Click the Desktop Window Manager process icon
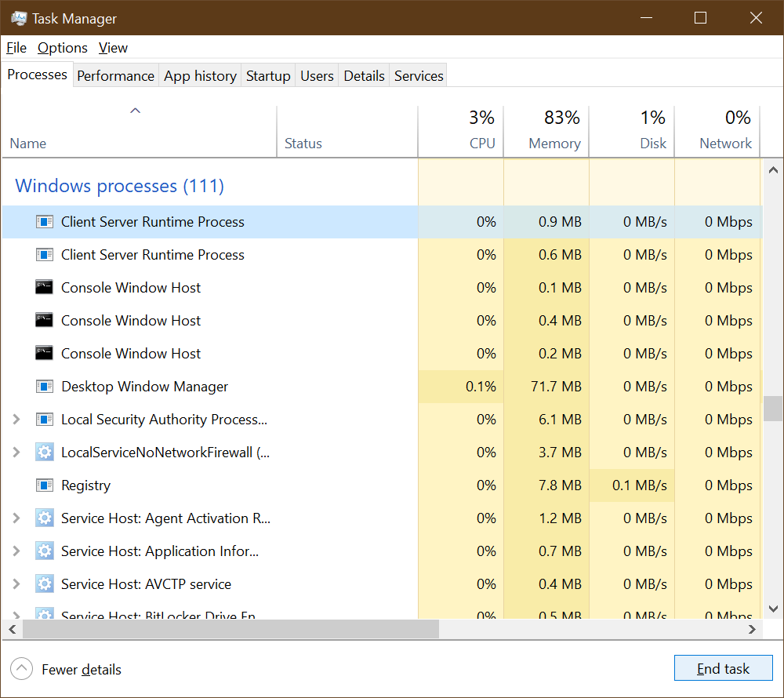Screen dimensions: 784x698 pyautogui.click(x=45, y=387)
